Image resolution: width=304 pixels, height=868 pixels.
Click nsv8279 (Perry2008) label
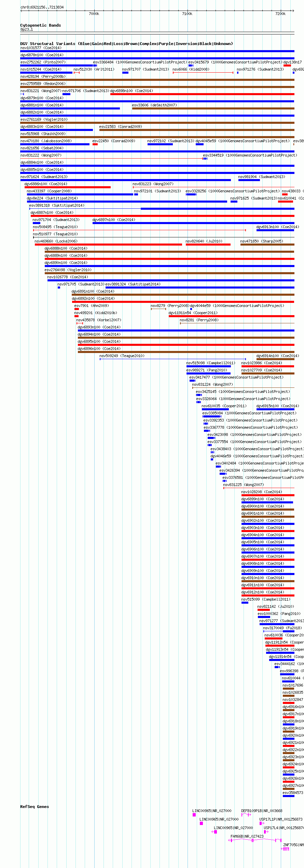click(x=170, y=306)
